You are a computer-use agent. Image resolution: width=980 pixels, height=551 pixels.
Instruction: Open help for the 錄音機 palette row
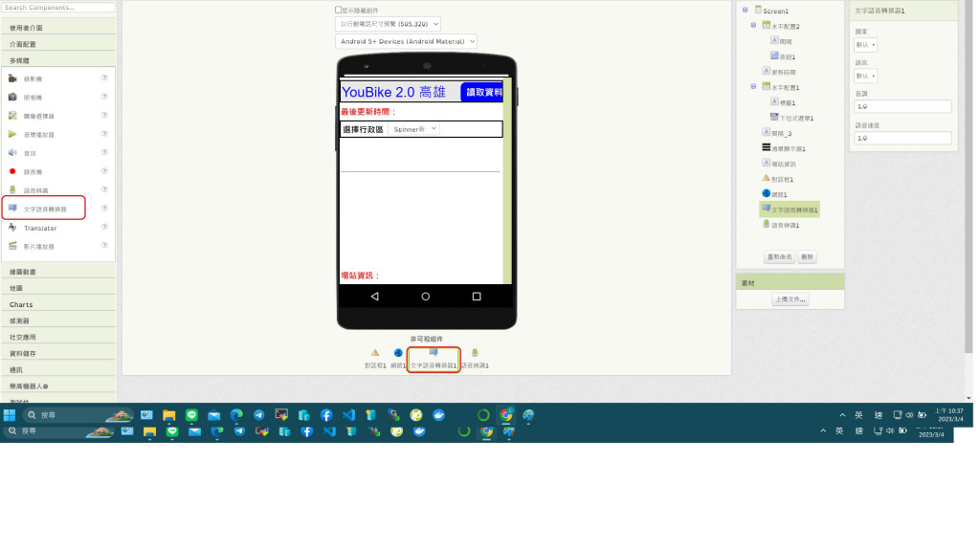pyautogui.click(x=104, y=171)
